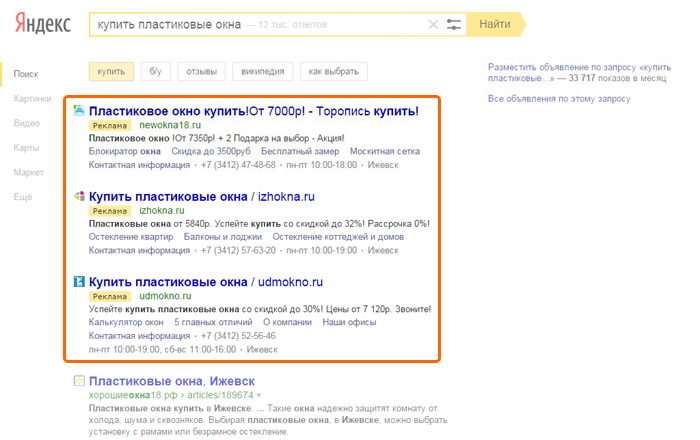The width and height of the screenshot is (700, 440).
Task: Open the Остекление квартир sitelink
Action: click(x=131, y=237)
